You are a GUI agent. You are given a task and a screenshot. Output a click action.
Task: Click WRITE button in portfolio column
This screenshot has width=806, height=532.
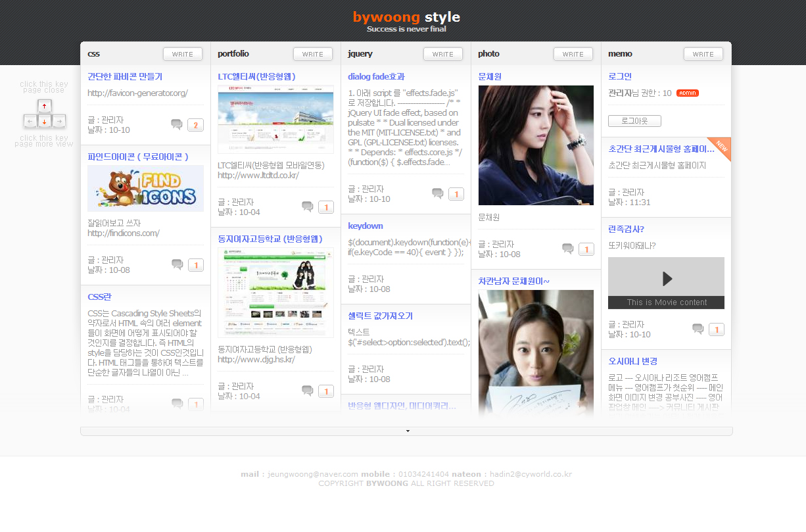pyautogui.click(x=312, y=54)
